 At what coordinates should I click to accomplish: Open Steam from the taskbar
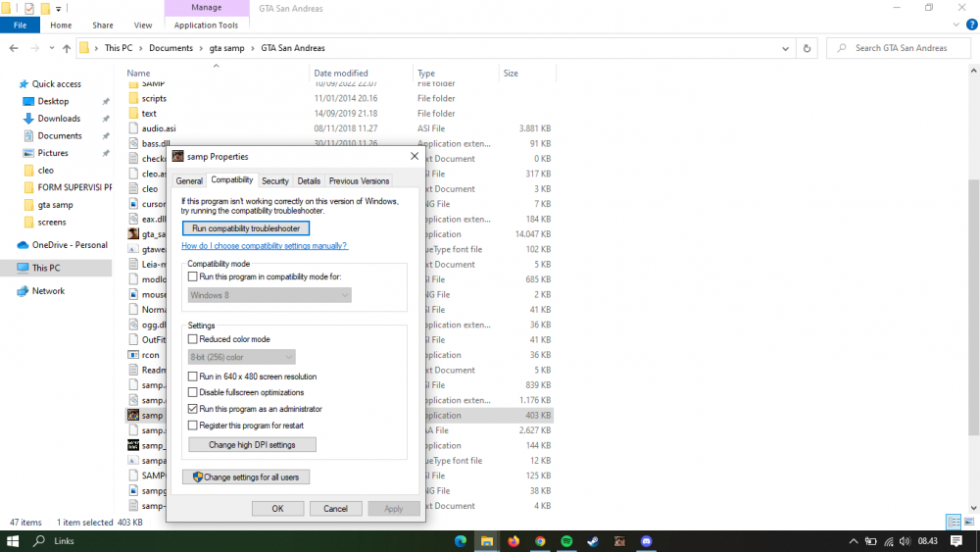click(x=593, y=541)
